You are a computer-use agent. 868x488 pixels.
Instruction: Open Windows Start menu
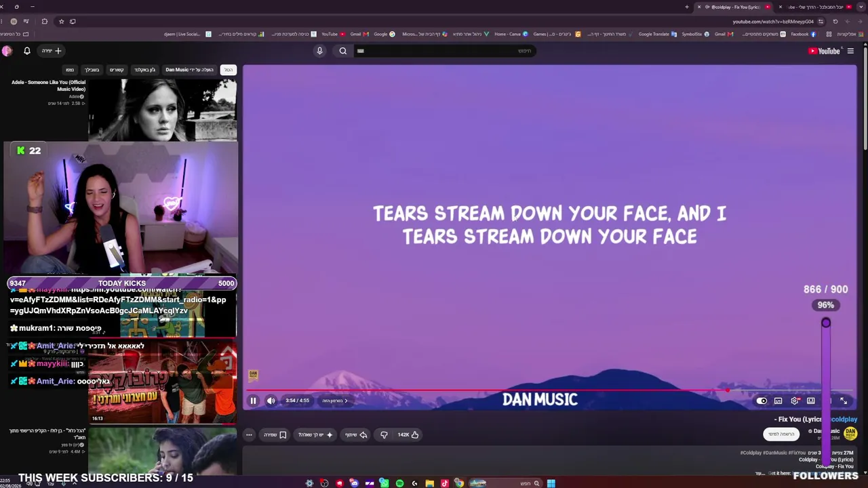(x=551, y=483)
